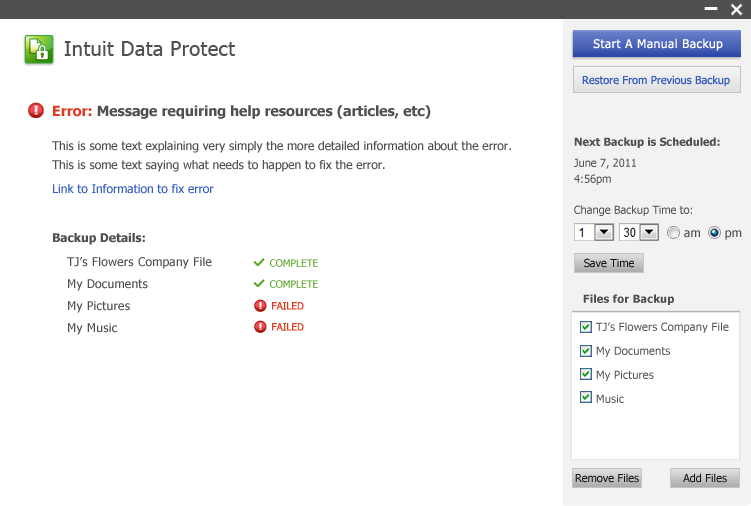This screenshot has height=506, width=751.
Task: Click the FAILED status for My Pictures
Action: [x=287, y=306]
